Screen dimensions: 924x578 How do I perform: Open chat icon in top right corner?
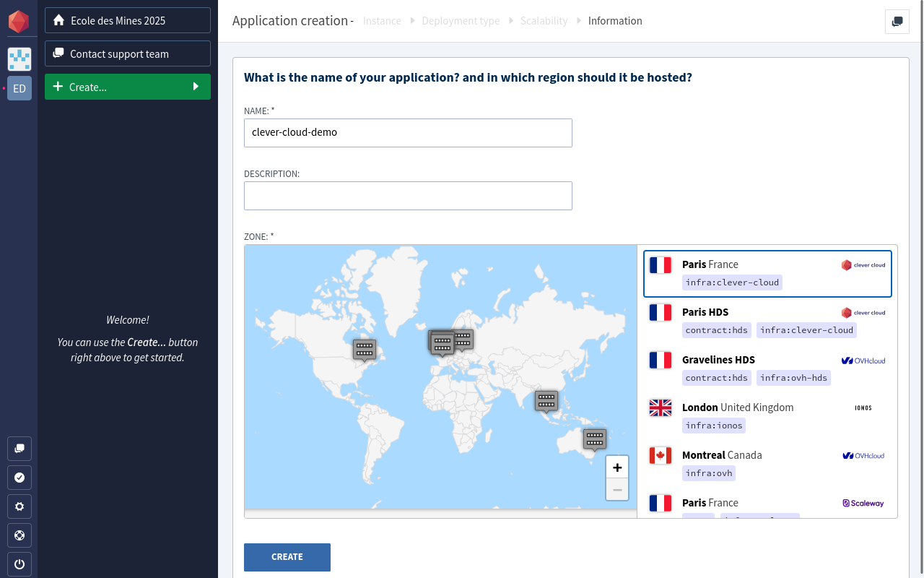click(897, 22)
